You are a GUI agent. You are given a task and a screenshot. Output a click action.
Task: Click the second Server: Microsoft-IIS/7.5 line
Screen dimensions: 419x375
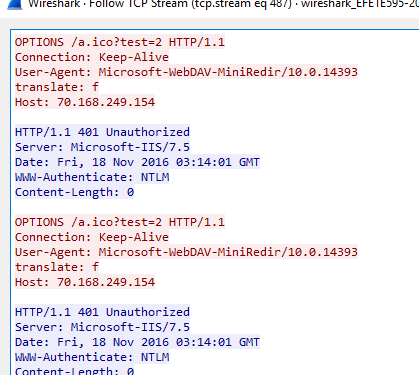point(102,327)
